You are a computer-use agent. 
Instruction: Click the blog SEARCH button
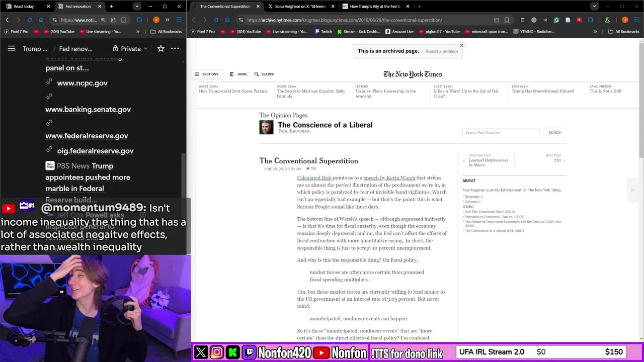coord(554,132)
